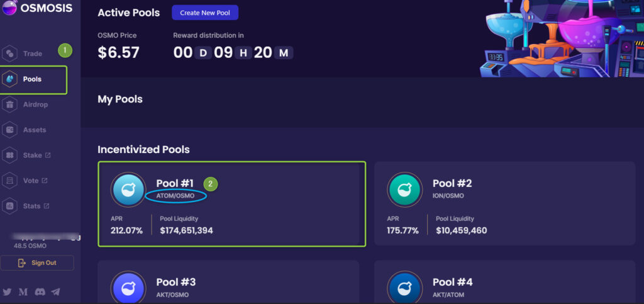The image size is (644, 304).
Task: Open the Stats chart icon
Action: [x=10, y=206]
